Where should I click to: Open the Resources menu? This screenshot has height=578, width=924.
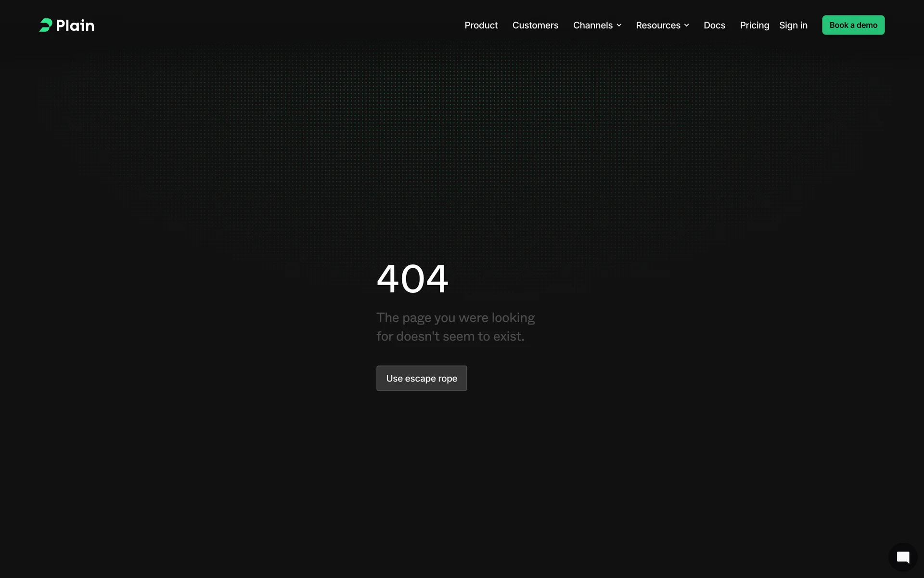pos(658,25)
